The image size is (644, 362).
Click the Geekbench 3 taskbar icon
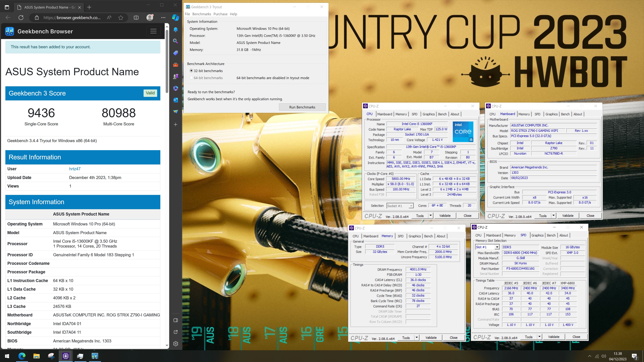(95, 356)
